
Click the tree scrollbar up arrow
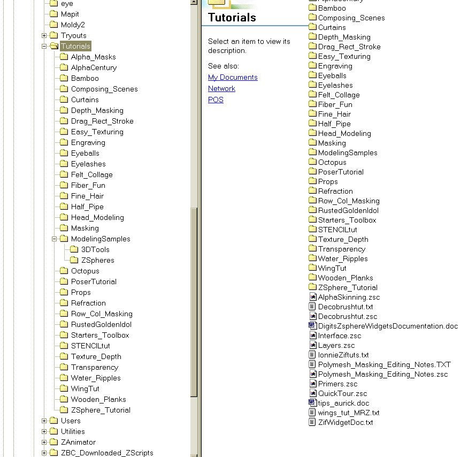pos(194,2)
